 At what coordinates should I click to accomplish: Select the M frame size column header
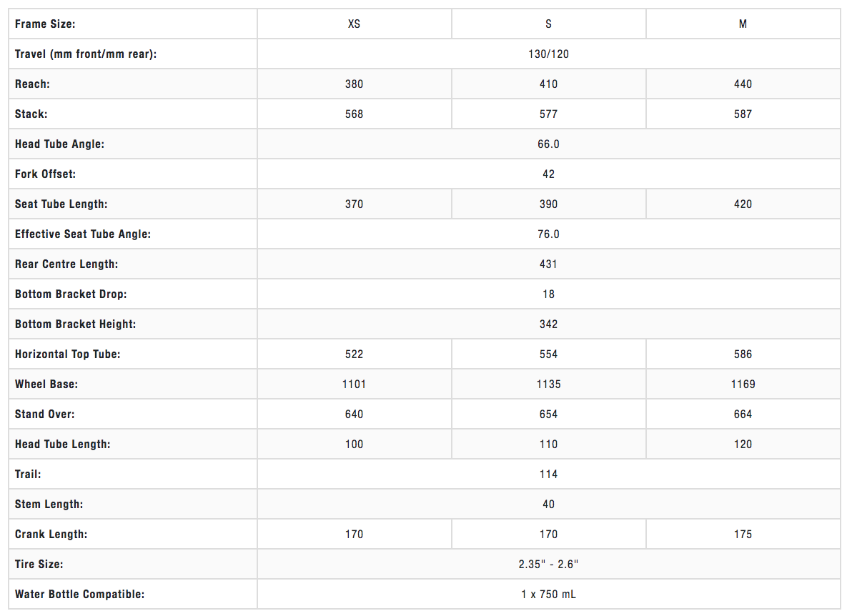(743, 24)
